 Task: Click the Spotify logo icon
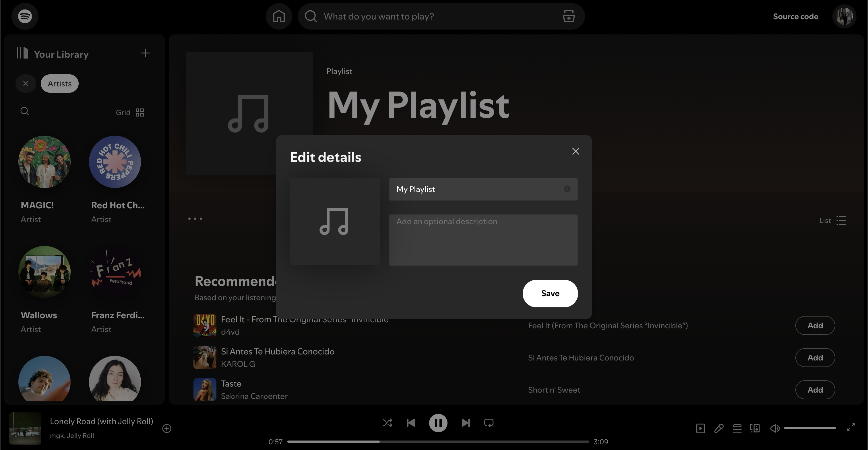pyautogui.click(x=25, y=16)
